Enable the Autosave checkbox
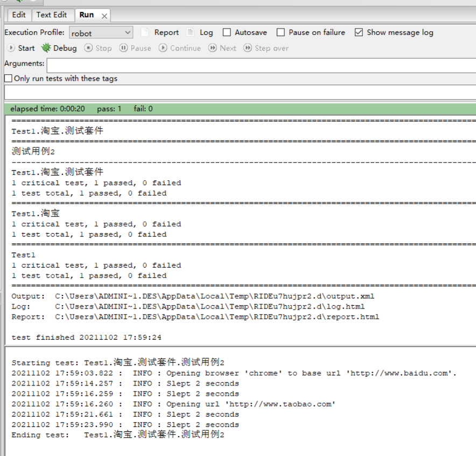 227,32
